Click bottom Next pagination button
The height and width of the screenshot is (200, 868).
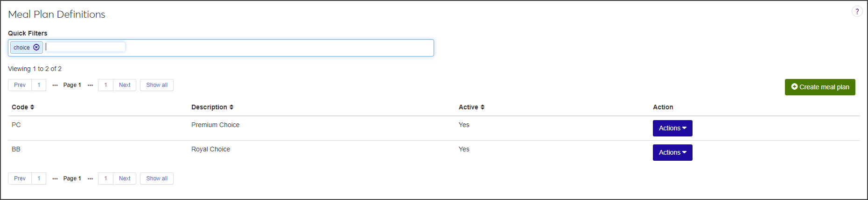pyautogui.click(x=125, y=179)
